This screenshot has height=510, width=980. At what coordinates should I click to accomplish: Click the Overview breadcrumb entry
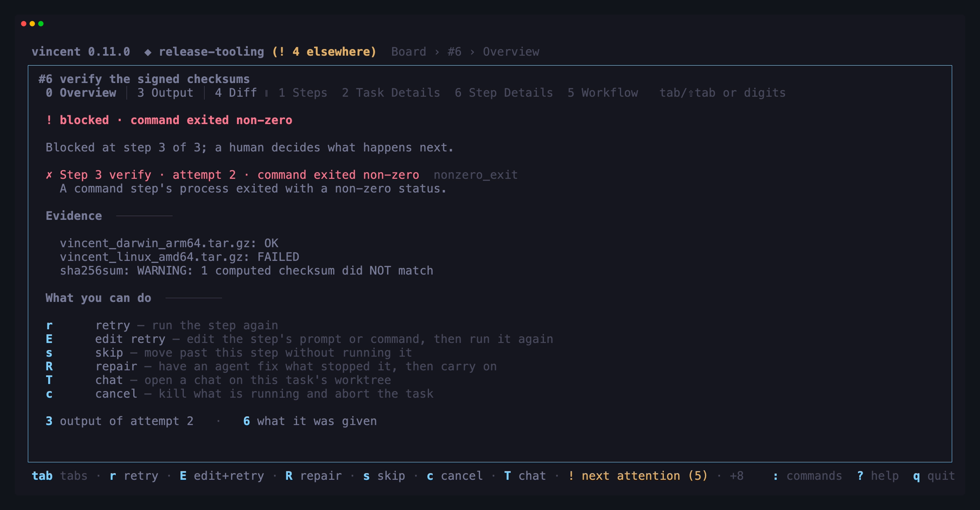511,52
